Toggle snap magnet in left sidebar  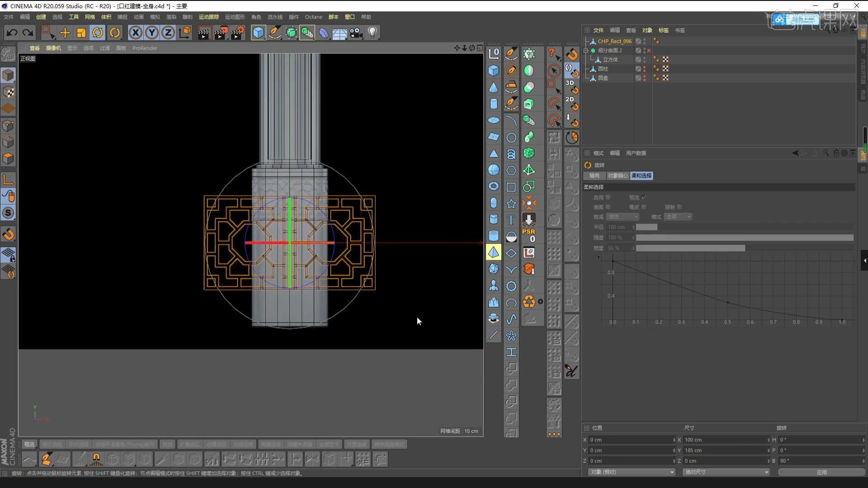pos(8,234)
